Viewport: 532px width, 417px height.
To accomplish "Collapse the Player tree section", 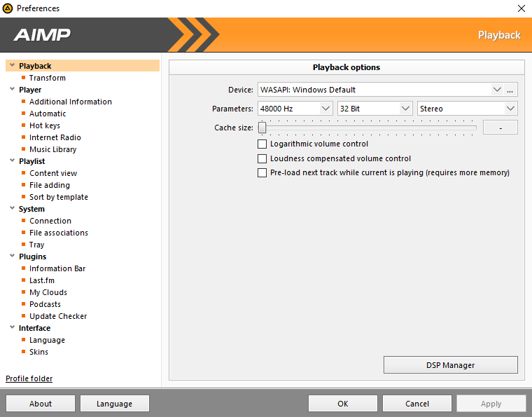I will (12, 89).
